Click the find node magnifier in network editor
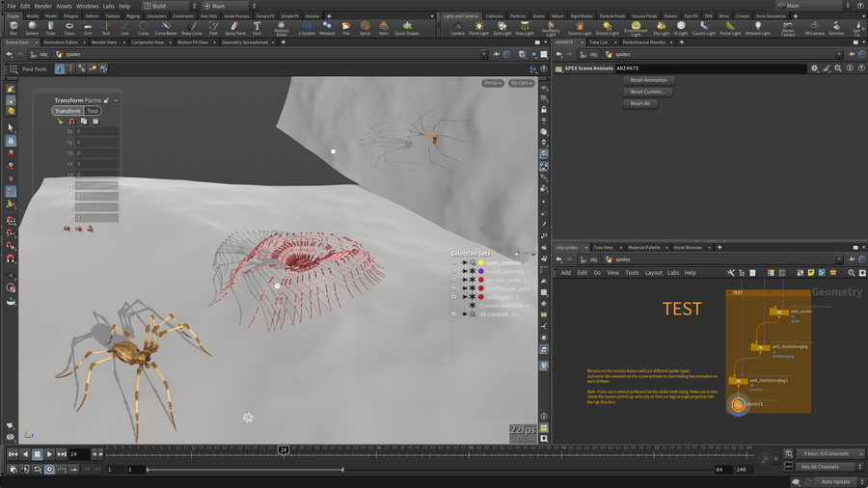Image resolution: width=868 pixels, height=488 pixels. (852, 273)
